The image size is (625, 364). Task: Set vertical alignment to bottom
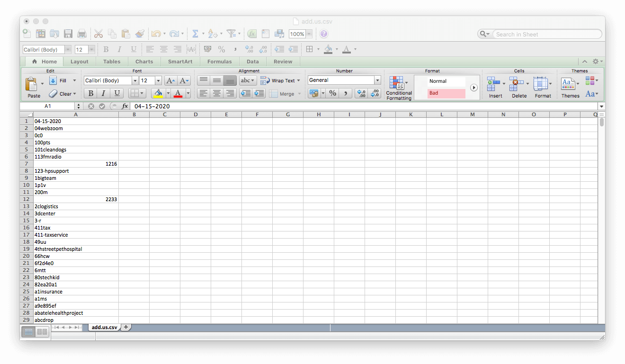click(230, 80)
